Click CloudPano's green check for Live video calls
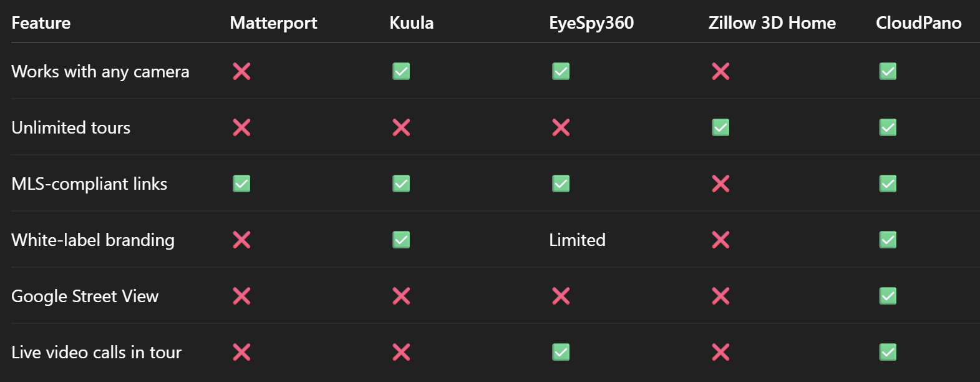980x382 pixels. tap(888, 352)
